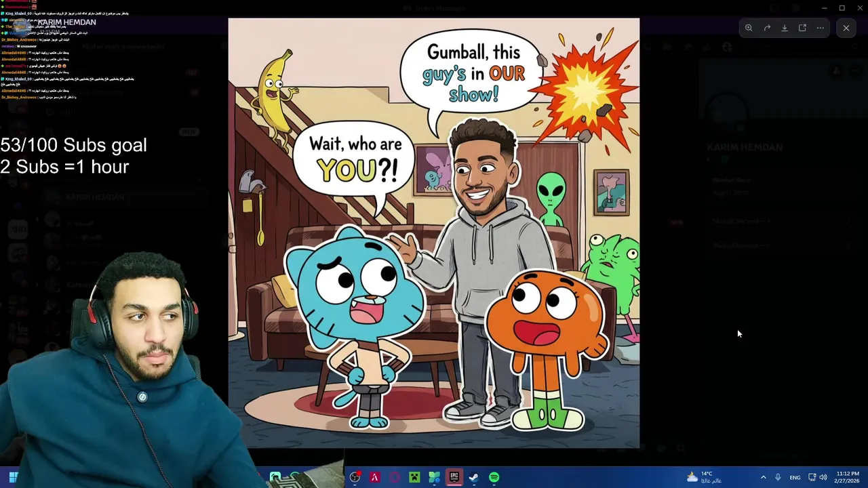The image size is (868, 488).
Task: Open Opera GX browser from the taskbar
Action: 395,477
